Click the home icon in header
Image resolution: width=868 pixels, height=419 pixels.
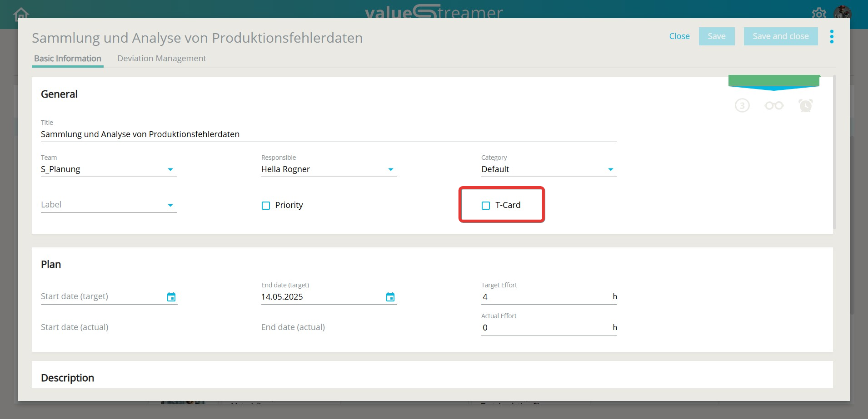tap(21, 14)
